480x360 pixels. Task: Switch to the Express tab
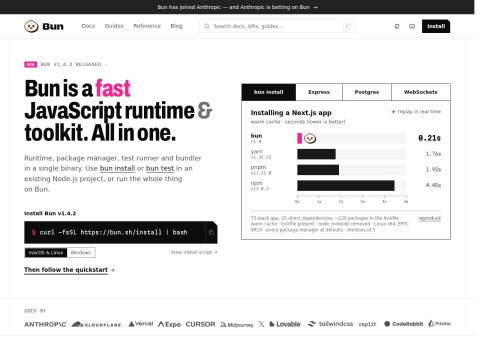(319, 92)
